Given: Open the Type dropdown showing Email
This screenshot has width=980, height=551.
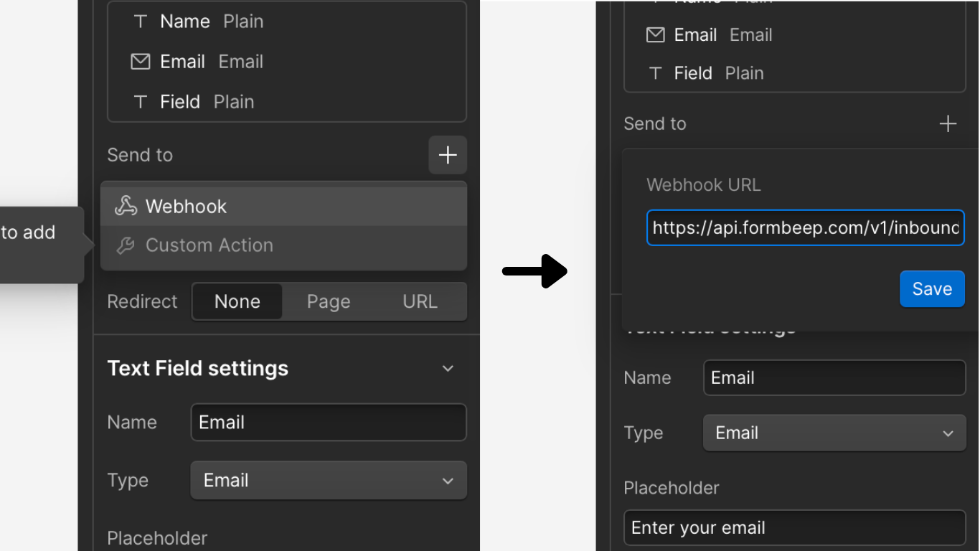Looking at the screenshot, I should click(x=328, y=480).
